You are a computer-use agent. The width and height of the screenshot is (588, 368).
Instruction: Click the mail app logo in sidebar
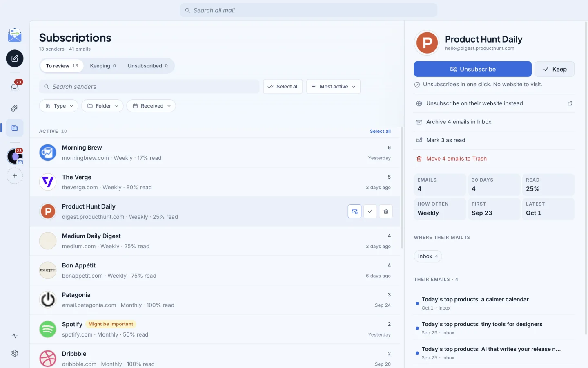click(15, 35)
